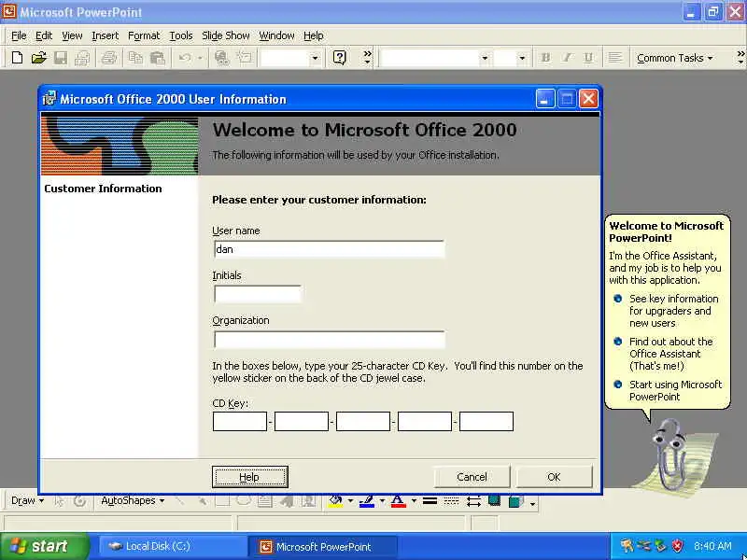Click the Organization input field
The height and width of the screenshot is (560, 747).
pyautogui.click(x=330, y=340)
